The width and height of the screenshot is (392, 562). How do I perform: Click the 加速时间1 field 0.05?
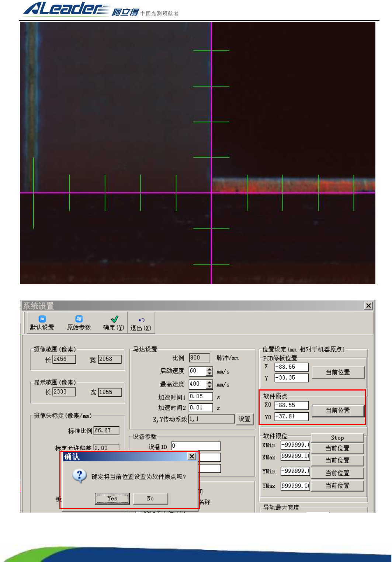[201, 396]
